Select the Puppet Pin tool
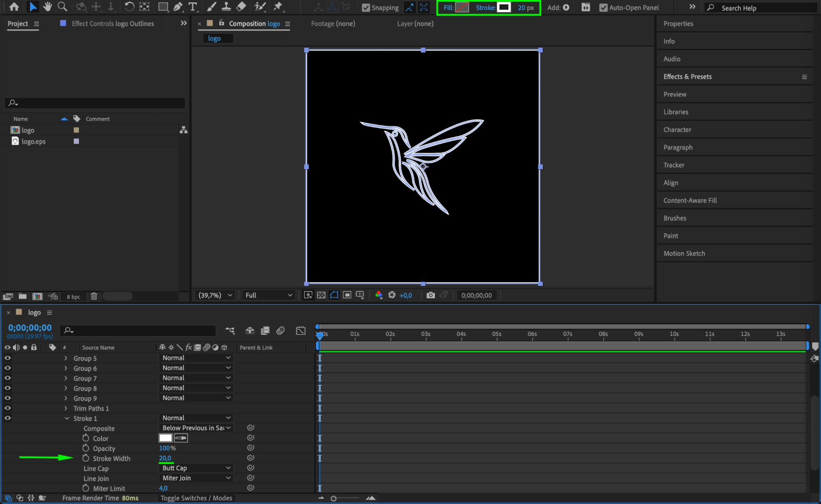This screenshot has height=504, width=821. [278, 7]
